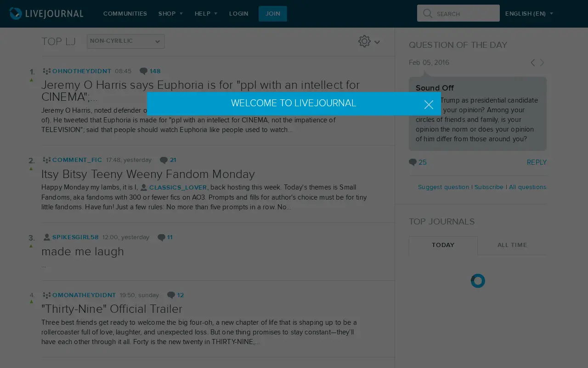Screen dimensions: 588x368
Task: Click comment bubble icon beside 12
Action: [x=171, y=295]
